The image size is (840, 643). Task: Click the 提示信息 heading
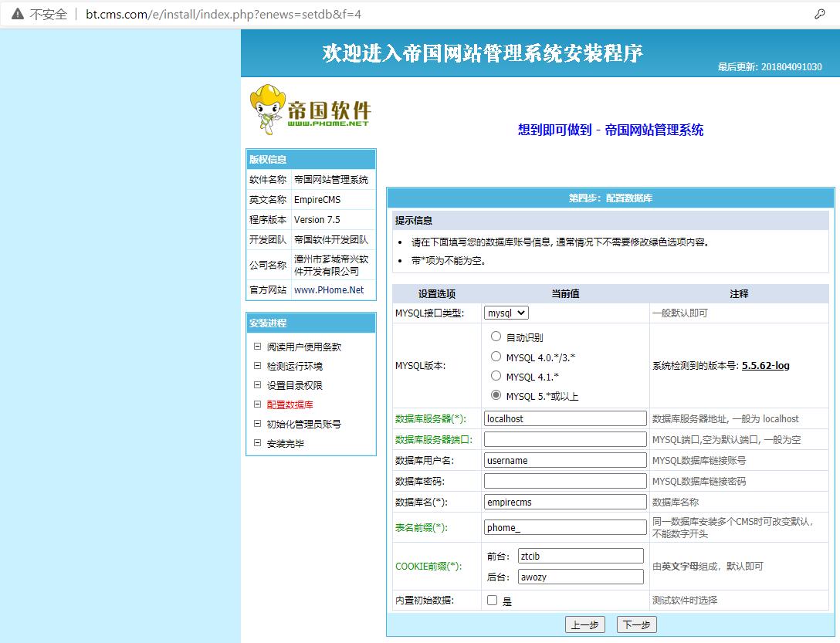[414, 220]
